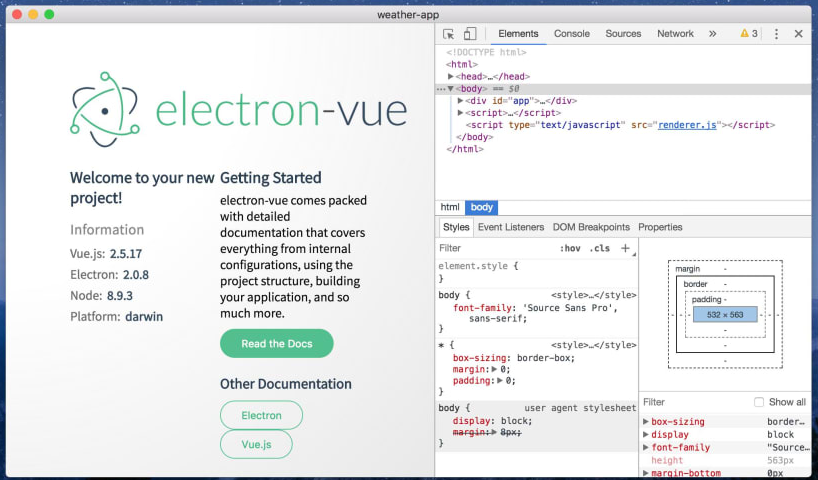818x480 pixels.
Task: Click display: block declaration
Action: [x=492, y=421]
